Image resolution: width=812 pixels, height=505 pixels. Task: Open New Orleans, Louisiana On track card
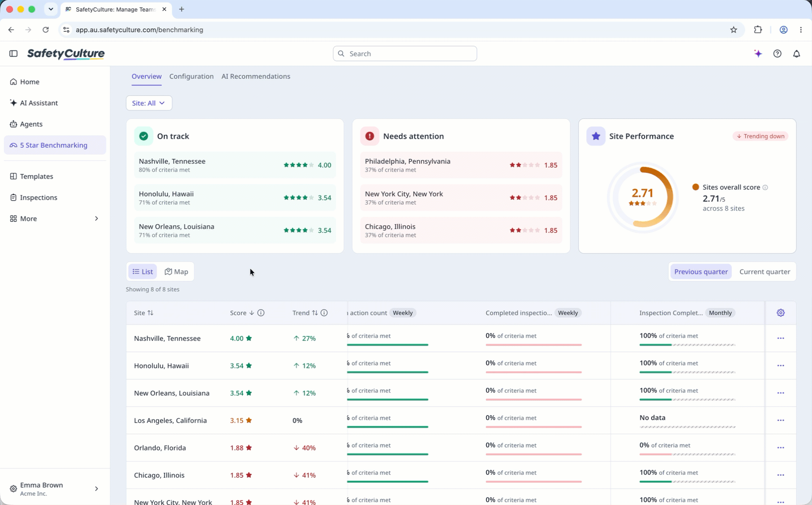click(x=235, y=230)
